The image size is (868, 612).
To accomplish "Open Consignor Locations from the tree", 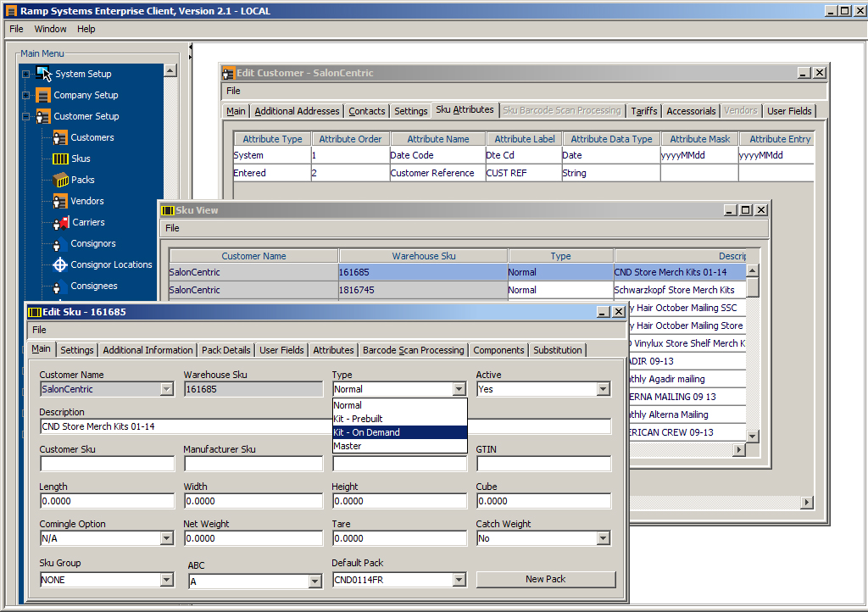I will click(x=58, y=264).
